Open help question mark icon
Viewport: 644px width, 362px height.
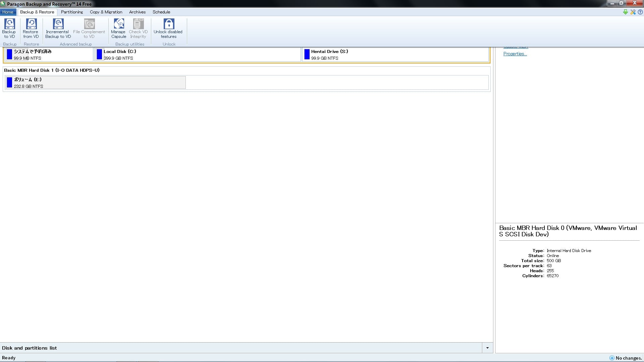click(x=640, y=12)
